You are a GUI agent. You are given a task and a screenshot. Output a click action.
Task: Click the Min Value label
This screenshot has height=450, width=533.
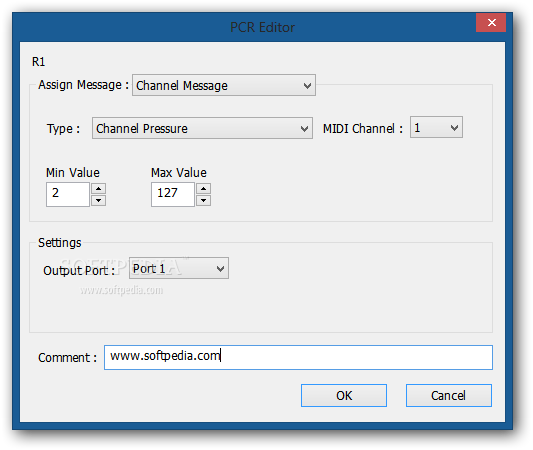coord(73,173)
